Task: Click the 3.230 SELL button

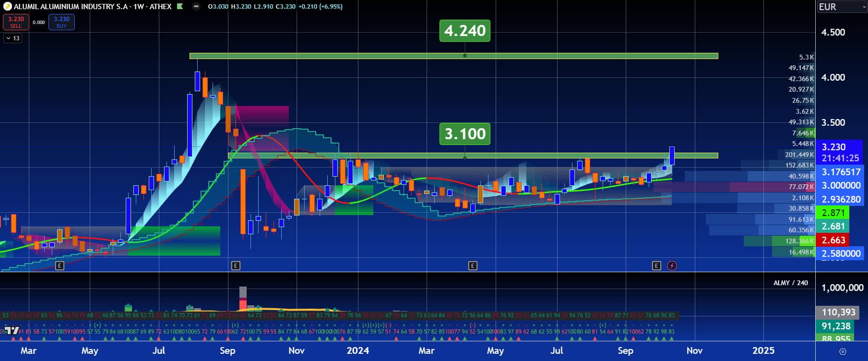Action: coord(16,22)
